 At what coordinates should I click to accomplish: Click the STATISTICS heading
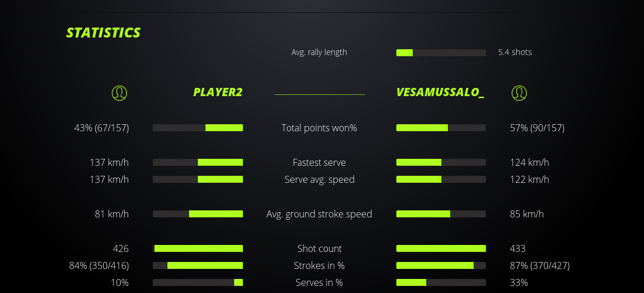104,33
